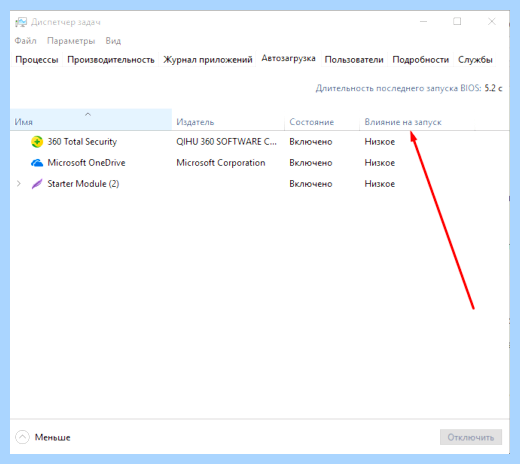Expand the Starter Module (2) group
Image resolution: width=520 pixels, height=464 pixels.
pyautogui.click(x=19, y=184)
